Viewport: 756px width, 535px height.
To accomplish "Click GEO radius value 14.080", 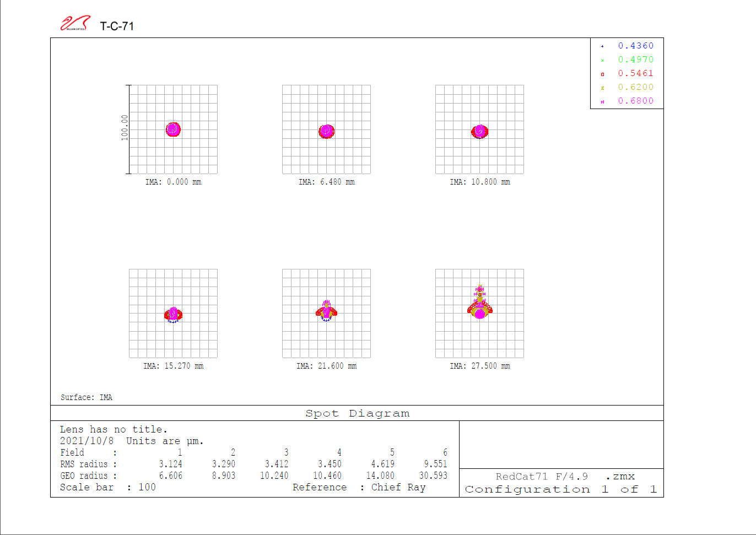I will (x=380, y=475).
